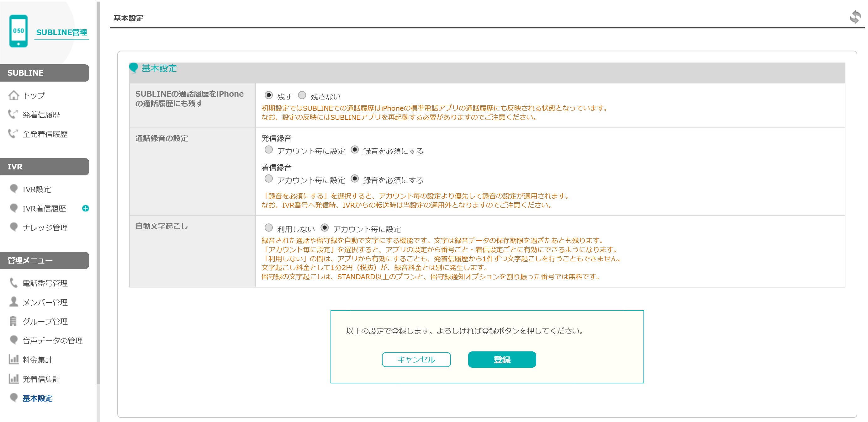Image resolution: width=868 pixels, height=422 pixels.
Task: Click the phone icon beside 全発着信履歴
Action: click(x=13, y=134)
